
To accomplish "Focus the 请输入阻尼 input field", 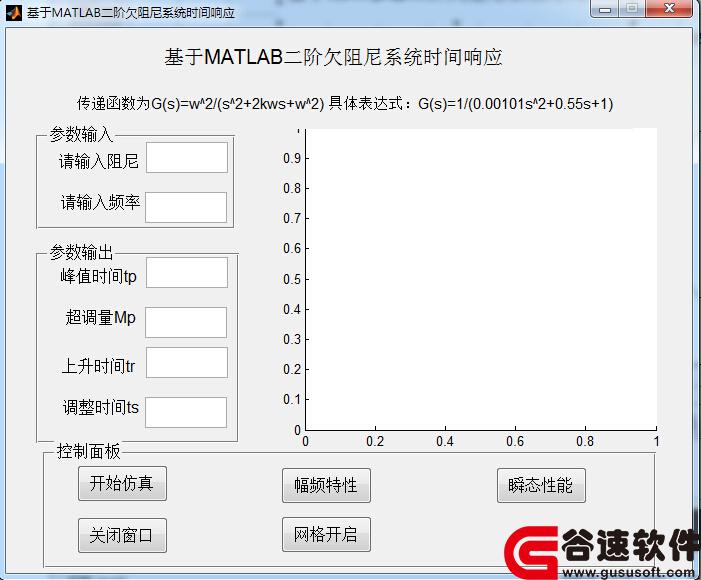I will pos(187,157).
